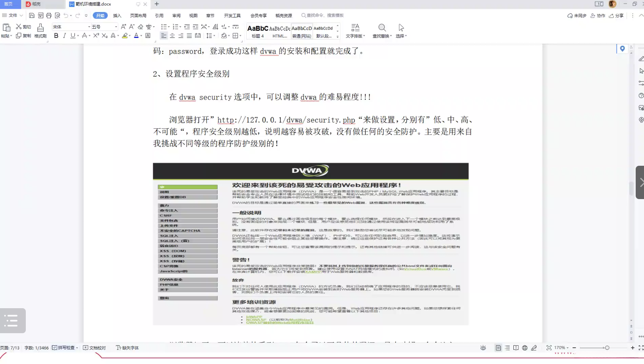The height and width of the screenshot is (364, 644).
Task: Open Print Preview from quick access bar
Action: [57, 15]
